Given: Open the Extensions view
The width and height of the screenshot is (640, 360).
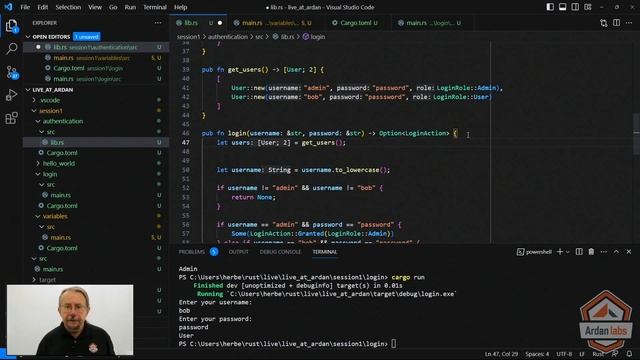Looking at the screenshot, I should 11,118.
